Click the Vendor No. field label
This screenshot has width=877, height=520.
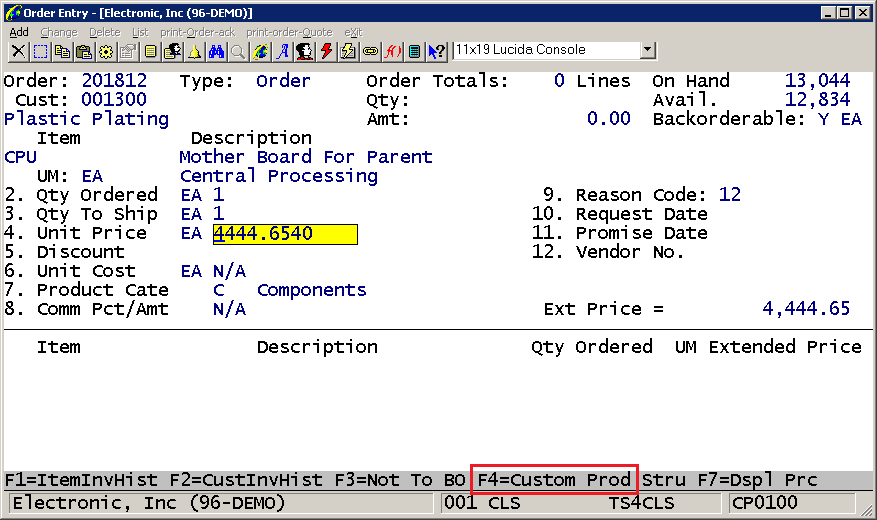(x=630, y=252)
